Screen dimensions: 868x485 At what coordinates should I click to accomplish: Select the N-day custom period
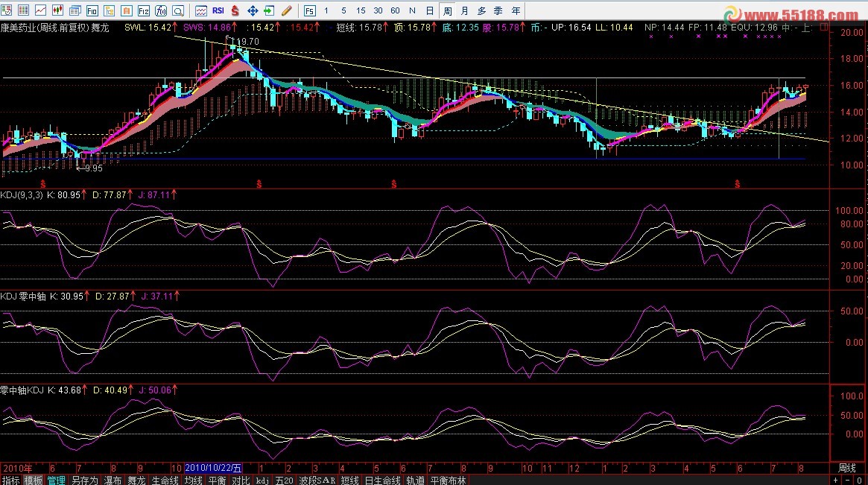[413, 10]
